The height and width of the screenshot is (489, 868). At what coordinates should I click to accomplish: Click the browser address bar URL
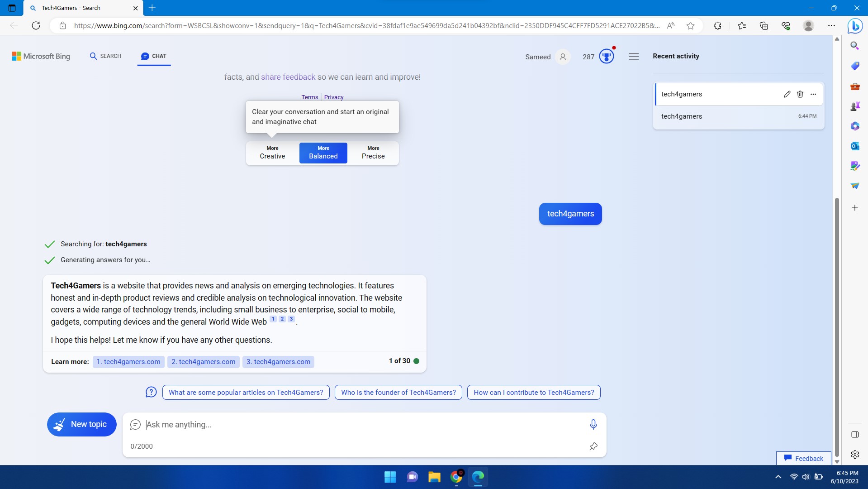tap(366, 26)
